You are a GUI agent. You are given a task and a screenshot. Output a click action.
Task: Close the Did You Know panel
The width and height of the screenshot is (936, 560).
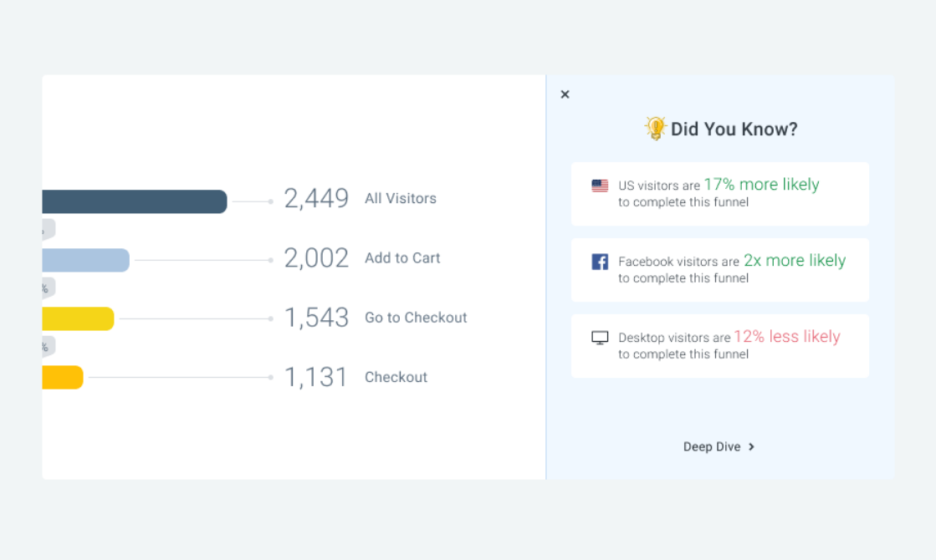pos(565,94)
